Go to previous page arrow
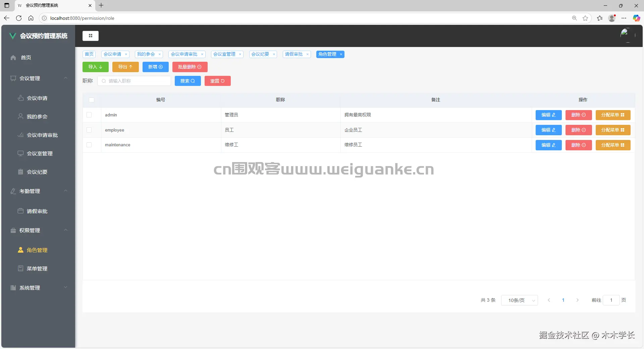The width and height of the screenshot is (644, 349). click(x=549, y=300)
